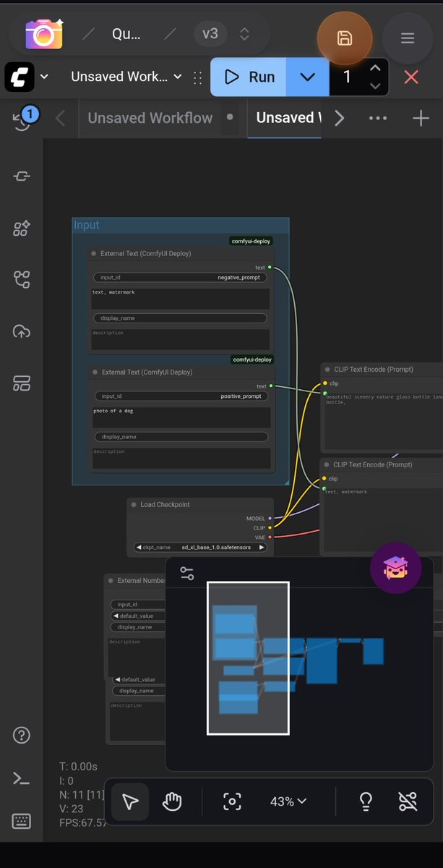443x868 pixels.
Task: Collapse the positive_prompt External Text node dot
Action: 95,373
